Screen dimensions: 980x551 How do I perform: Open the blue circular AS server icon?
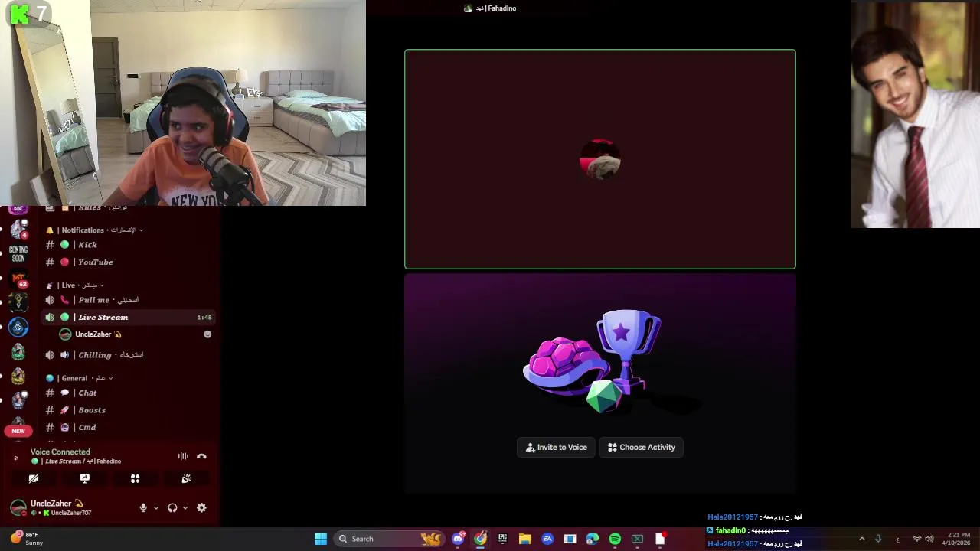coord(18,328)
